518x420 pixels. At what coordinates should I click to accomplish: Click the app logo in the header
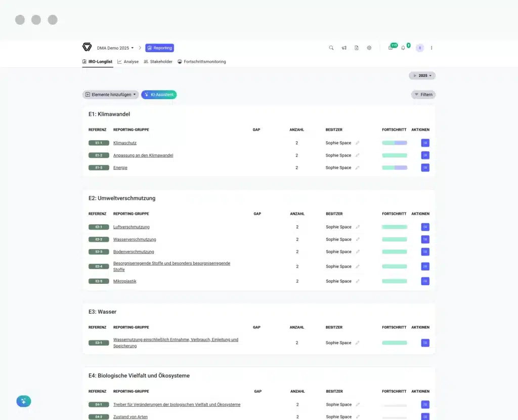(87, 47)
